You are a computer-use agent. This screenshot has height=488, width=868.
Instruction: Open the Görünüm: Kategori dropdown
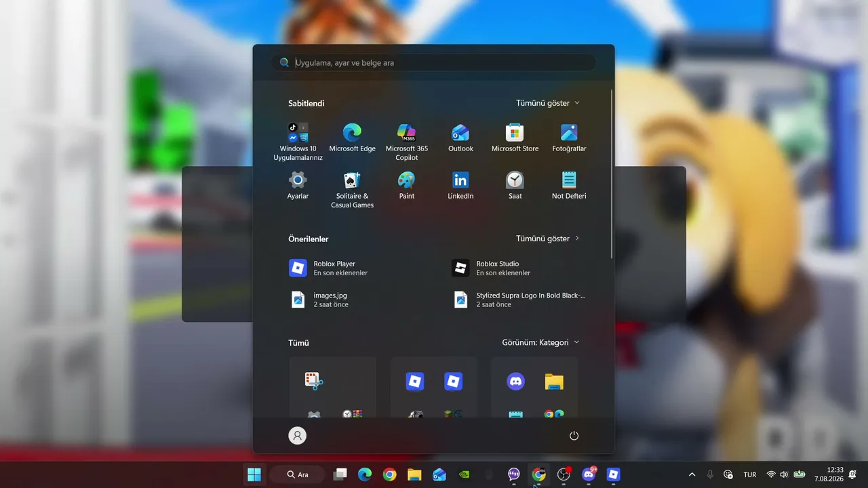(540, 342)
